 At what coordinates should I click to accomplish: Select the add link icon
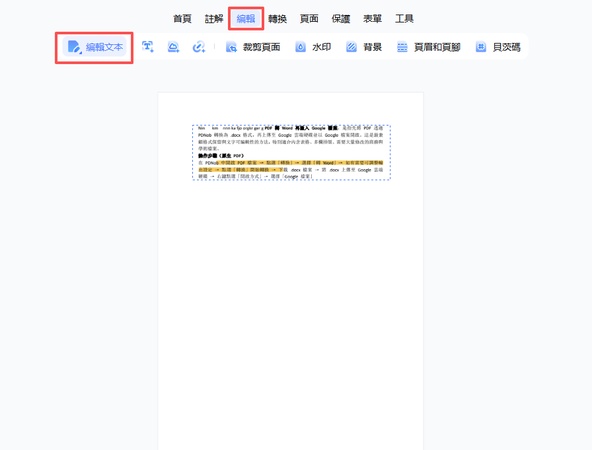199,47
